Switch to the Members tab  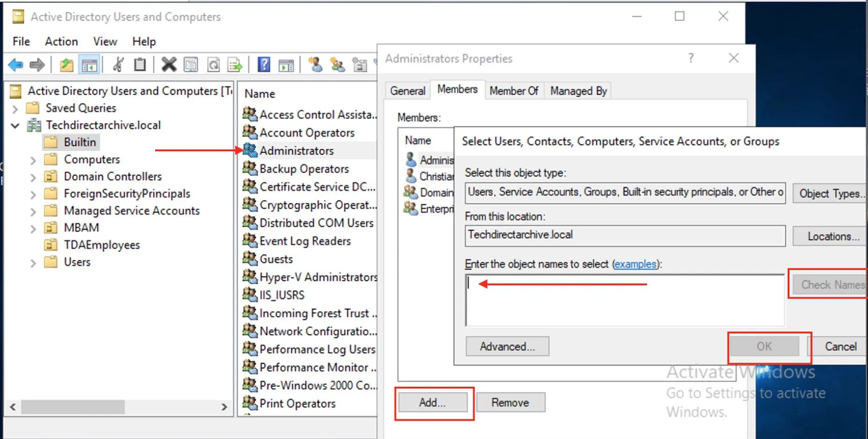tap(457, 89)
